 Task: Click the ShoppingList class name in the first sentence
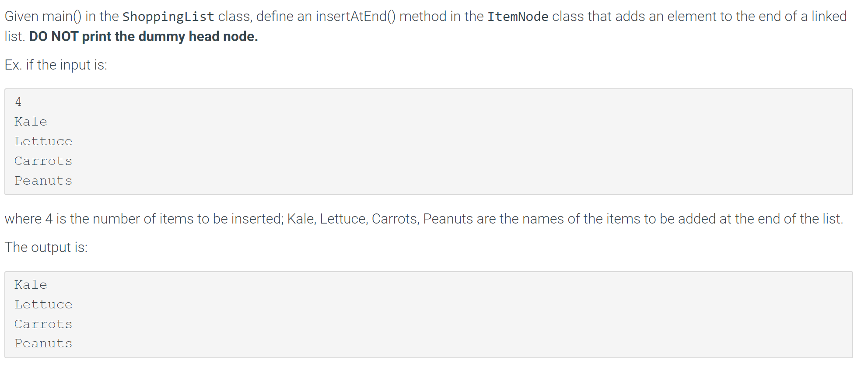click(168, 17)
